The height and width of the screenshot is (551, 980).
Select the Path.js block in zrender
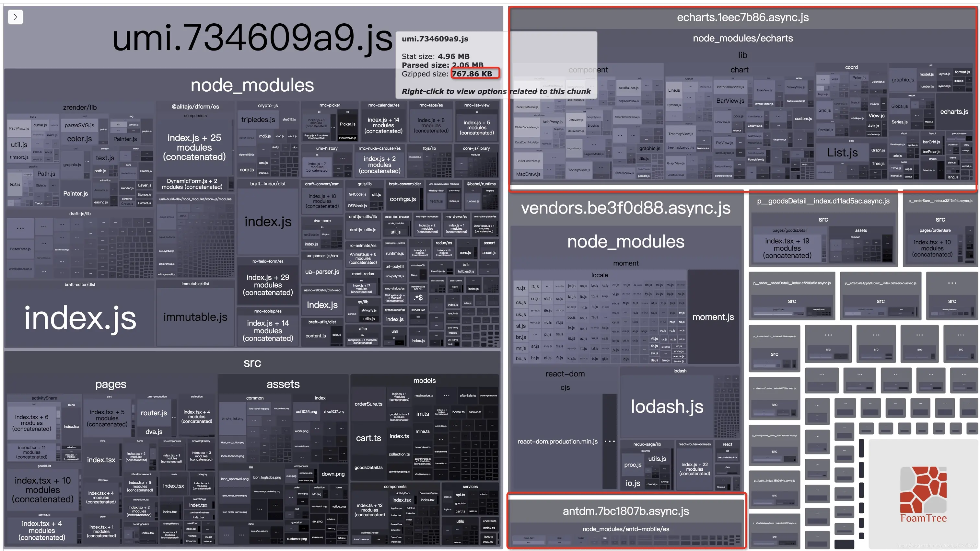pyautogui.click(x=46, y=174)
